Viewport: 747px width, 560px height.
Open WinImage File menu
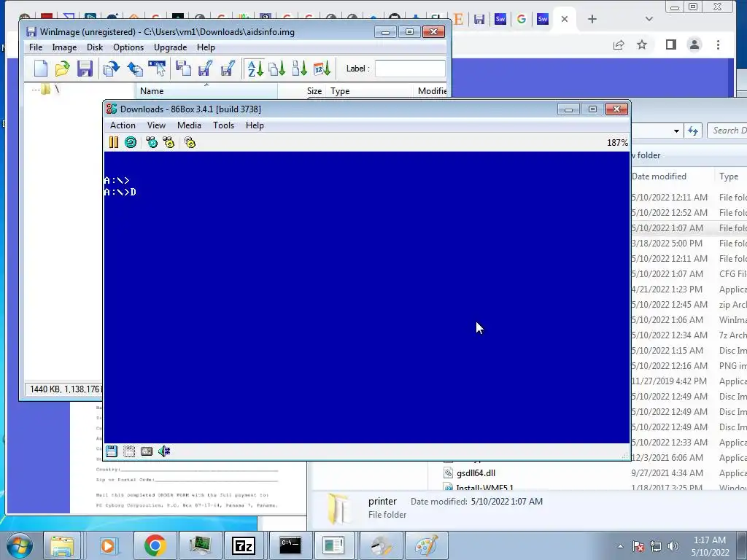36,47
